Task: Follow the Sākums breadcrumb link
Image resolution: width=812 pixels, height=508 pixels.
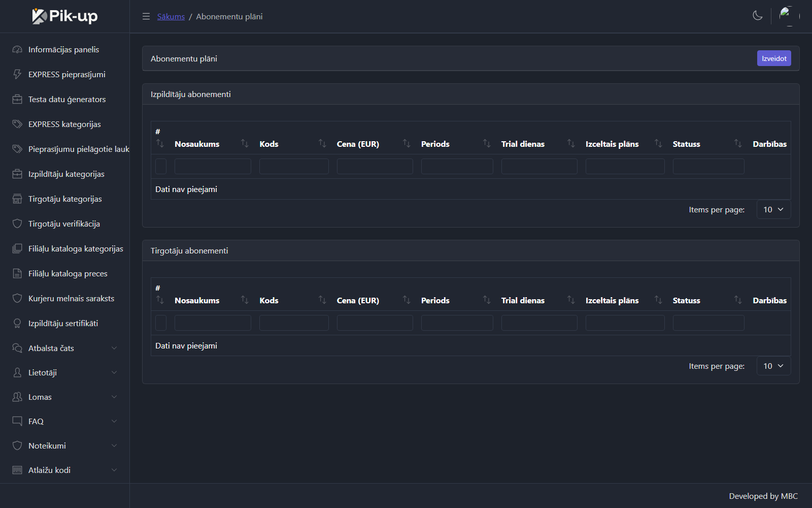Action: pos(171,16)
